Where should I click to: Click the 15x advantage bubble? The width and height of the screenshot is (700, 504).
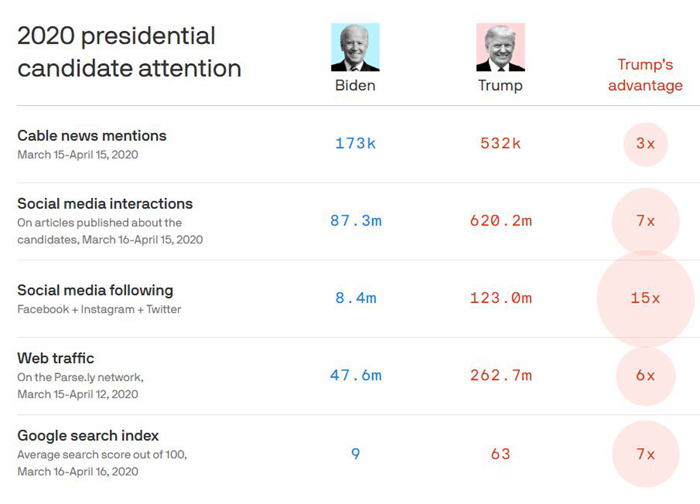[645, 298]
